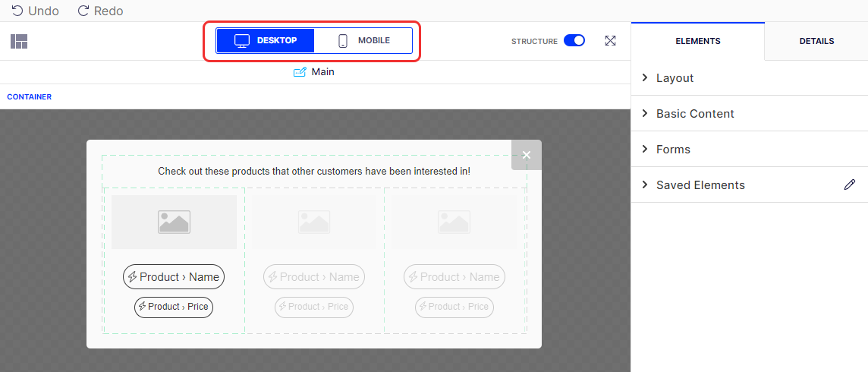The width and height of the screenshot is (868, 372).
Task: Select the first Product Name tag
Action: click(174, 277)
